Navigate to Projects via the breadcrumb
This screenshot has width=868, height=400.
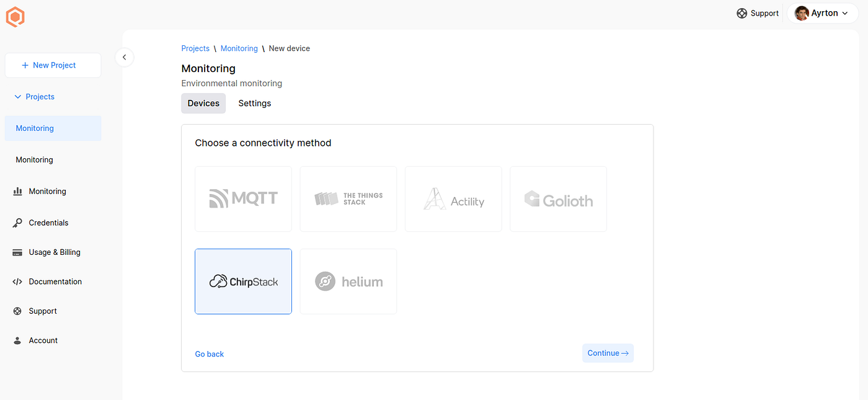(x=195, y=48)
